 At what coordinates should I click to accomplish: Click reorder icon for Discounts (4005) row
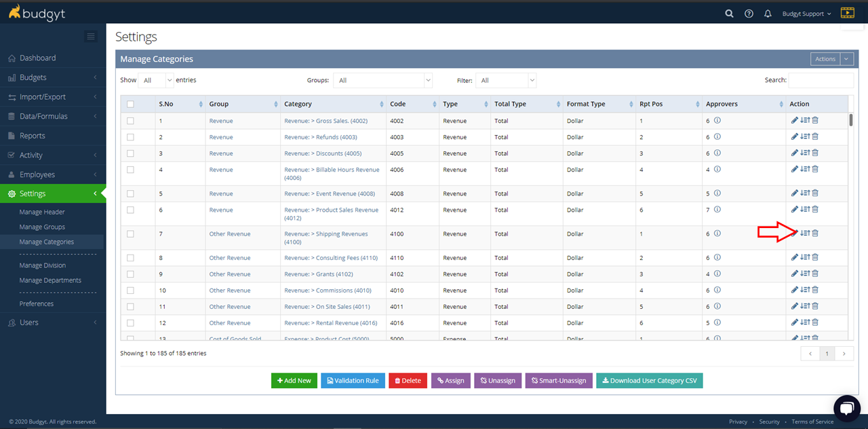pos(805,153)
